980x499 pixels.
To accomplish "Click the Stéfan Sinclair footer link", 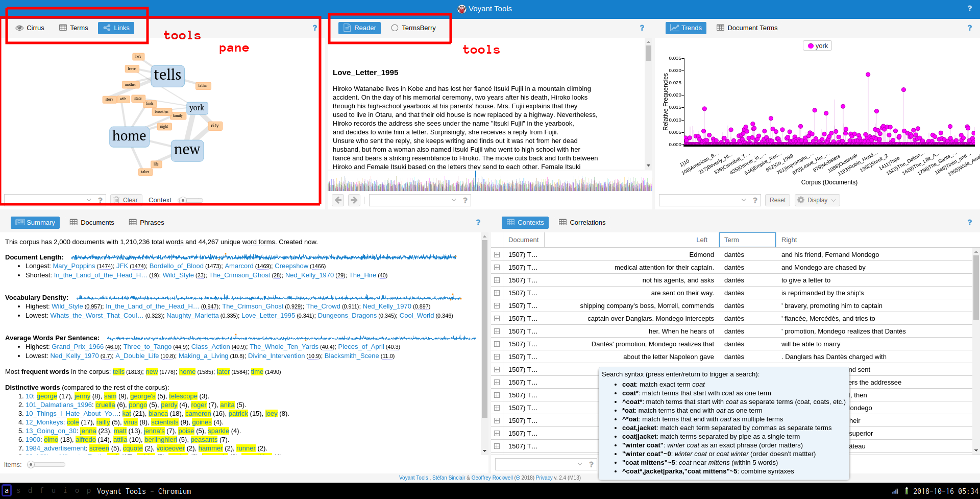I will (449, 478).
